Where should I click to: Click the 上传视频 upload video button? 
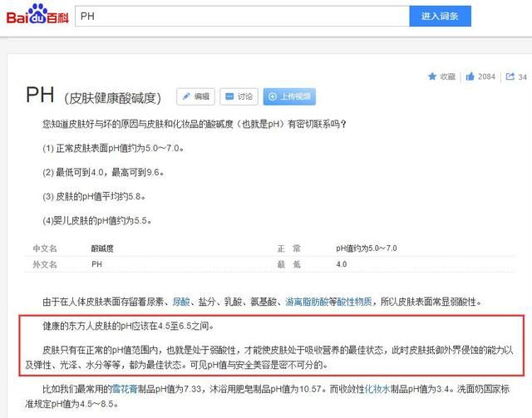[289, 96]
